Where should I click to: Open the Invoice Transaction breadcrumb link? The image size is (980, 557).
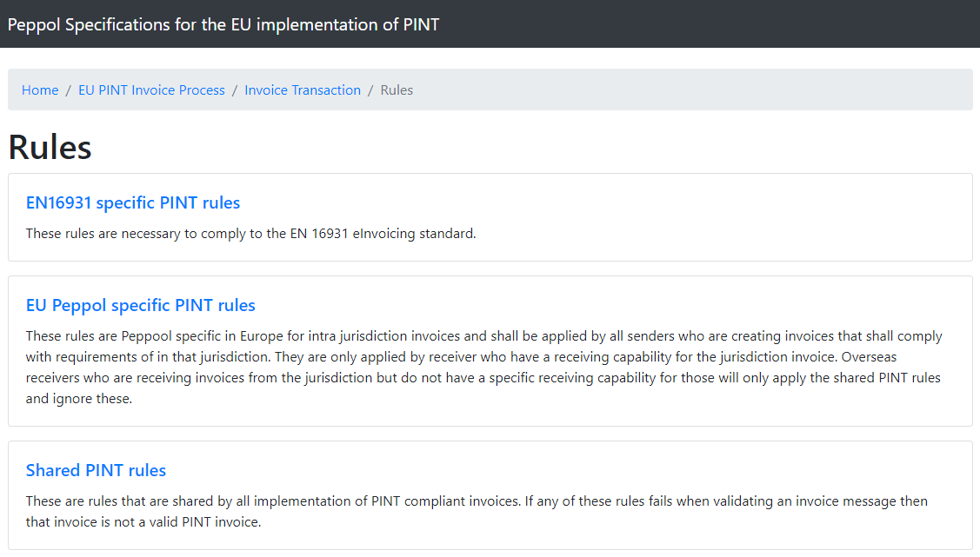coord(303,90)
